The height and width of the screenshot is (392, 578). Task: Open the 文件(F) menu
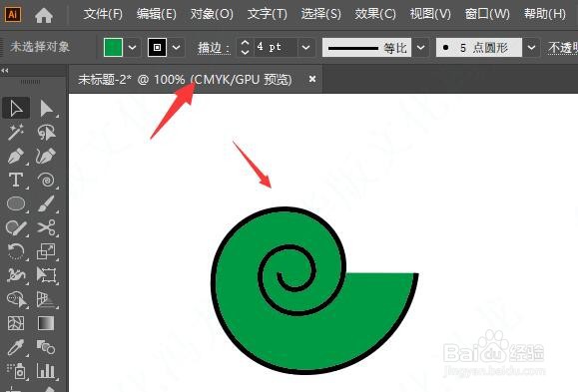[x=103, y=14]
